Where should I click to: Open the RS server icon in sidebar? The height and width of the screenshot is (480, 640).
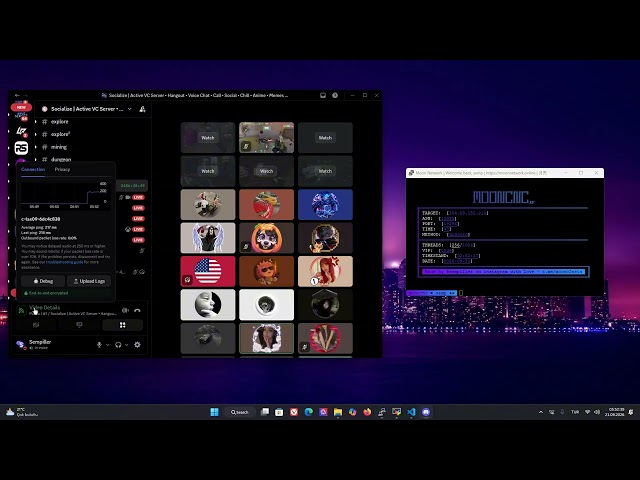click(x=21, y=148)
